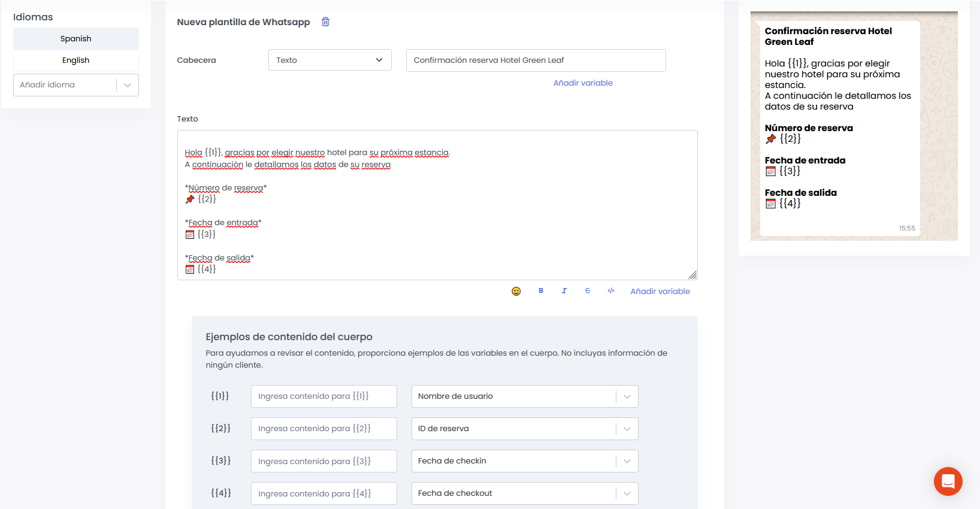Viewport: 980px width, 509px height.
Task: Click the 15:55 timestamp in the preview
Action: [x=907, y=228]
